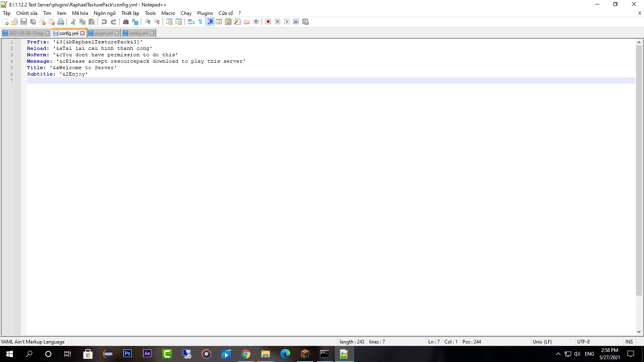Screen dimensions: 644x362
Task: Undo the last edit
Action: click(x=104, y=22)
